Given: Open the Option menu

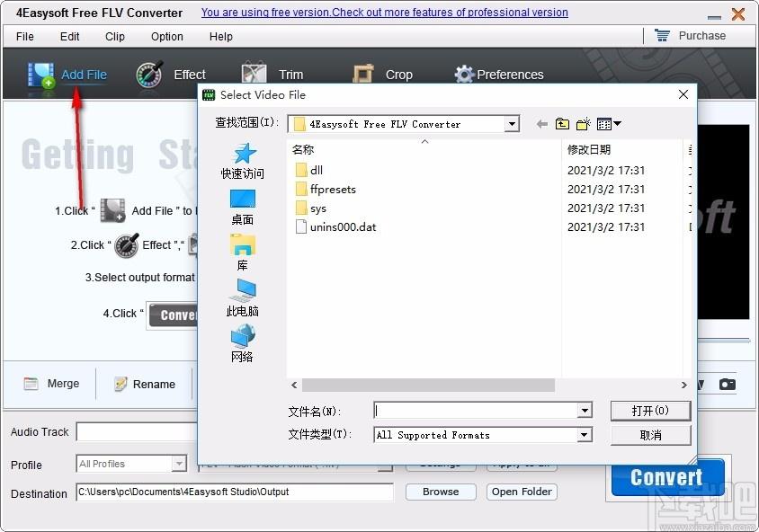Looking at the screenshot, I should click(167, 37).
